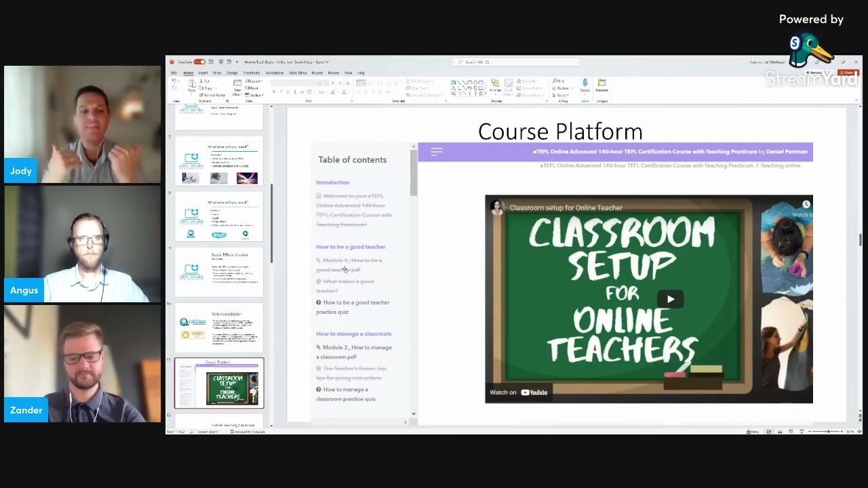Switch to the Insert ribbon tab
The image size is (868, 488).
[203, 73]
